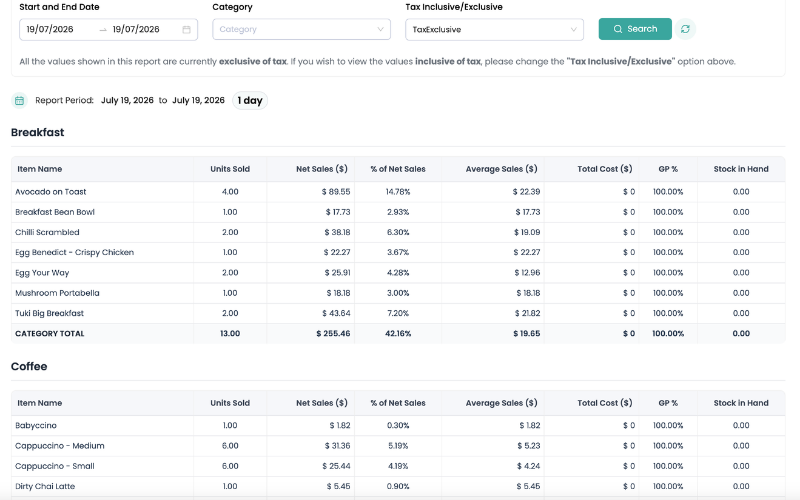
Task: Click the $ 43.64 Tuki Big Breakfast net sales
Action: coord(336,313)
